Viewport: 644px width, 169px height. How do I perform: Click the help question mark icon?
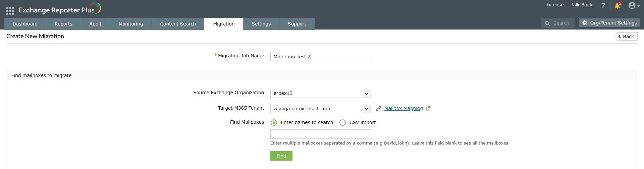pyautogui.click(x=603, y=6)
